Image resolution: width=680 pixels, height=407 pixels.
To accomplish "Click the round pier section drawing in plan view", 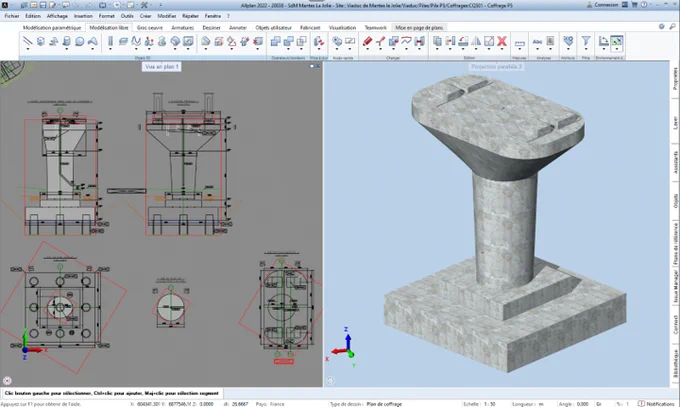I will click(x=171, y=307).
